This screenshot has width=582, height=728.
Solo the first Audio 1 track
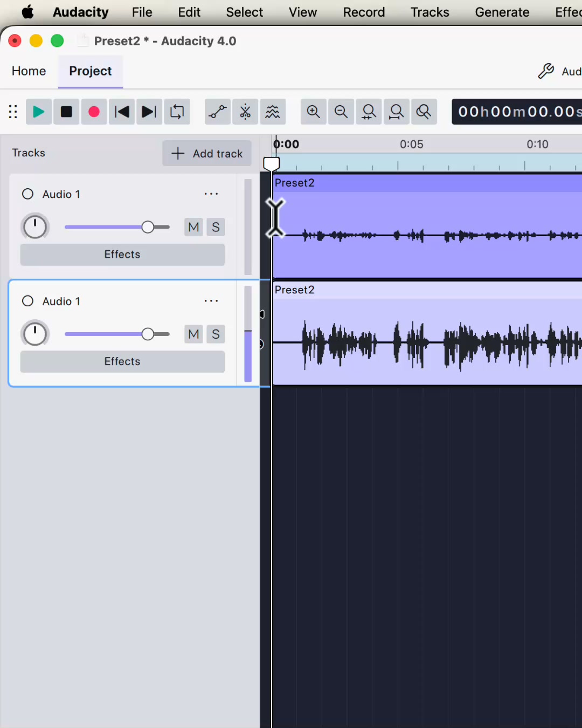point(216,227)
